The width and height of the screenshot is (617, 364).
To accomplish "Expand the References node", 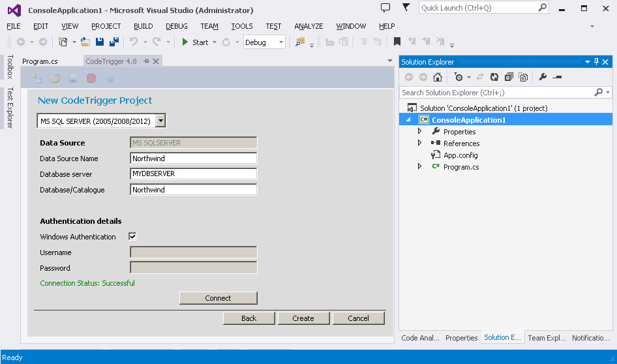I will [x=420, y=144].
